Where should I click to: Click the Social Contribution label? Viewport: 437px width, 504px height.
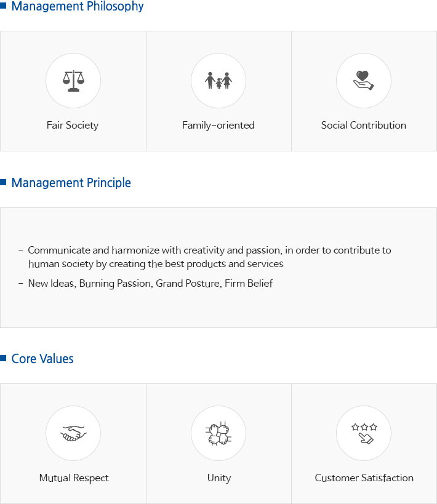[364, 125]
